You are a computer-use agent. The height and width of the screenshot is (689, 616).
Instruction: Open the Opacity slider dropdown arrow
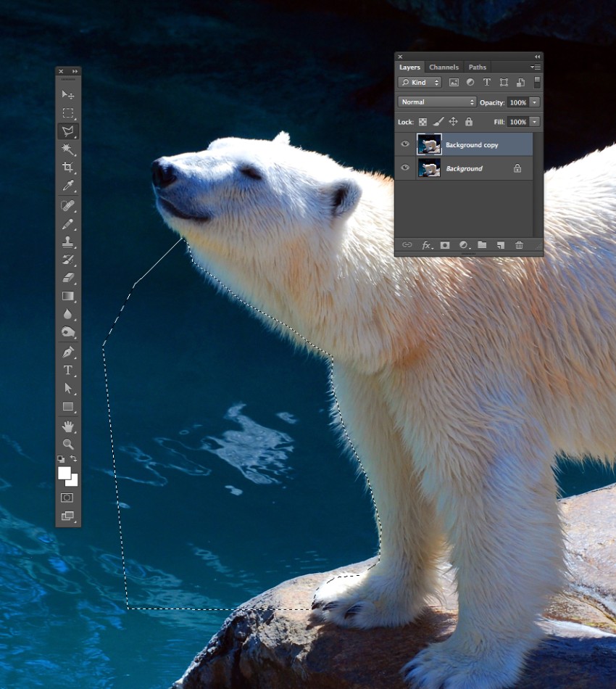[x=535, y=102]
